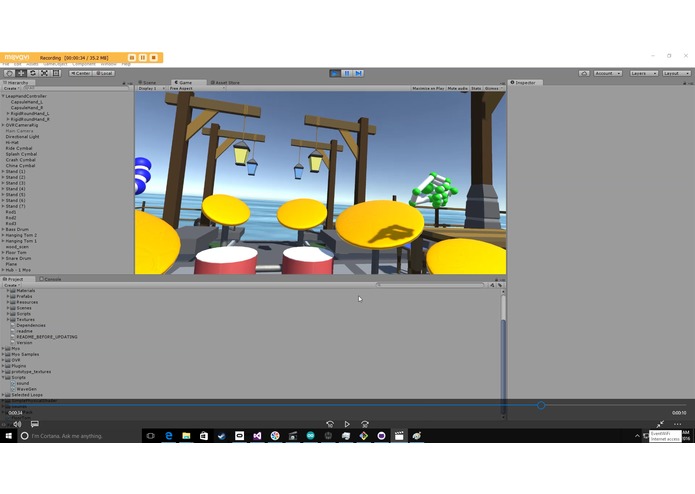Select Crash Cymbal in the Hierarchy

[x=20, y=160]
